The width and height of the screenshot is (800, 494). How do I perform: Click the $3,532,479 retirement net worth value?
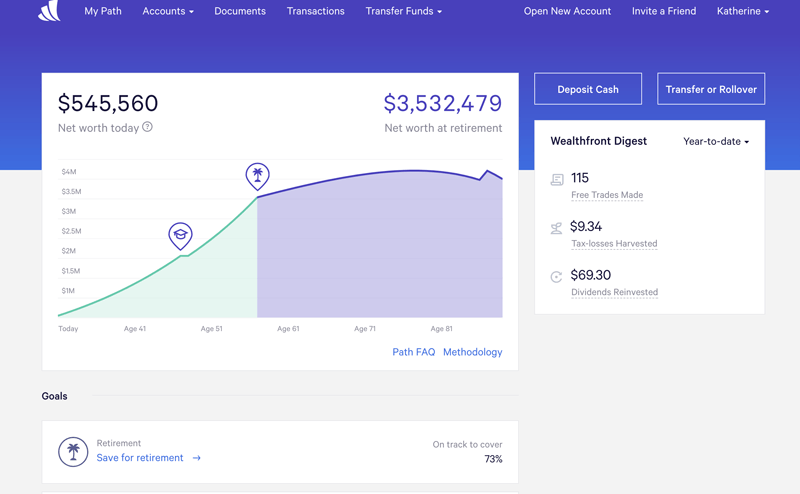click(443, 103)
